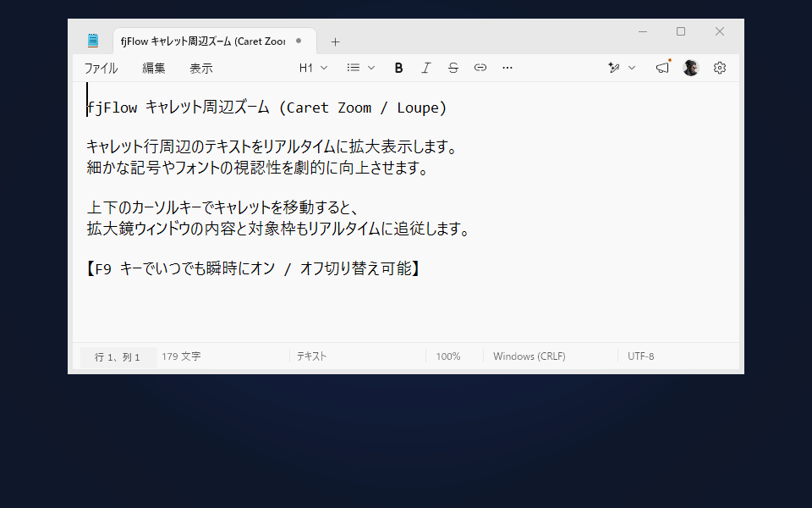
Task: Click the UTF-8 encoding status
Action: [640, 356]
